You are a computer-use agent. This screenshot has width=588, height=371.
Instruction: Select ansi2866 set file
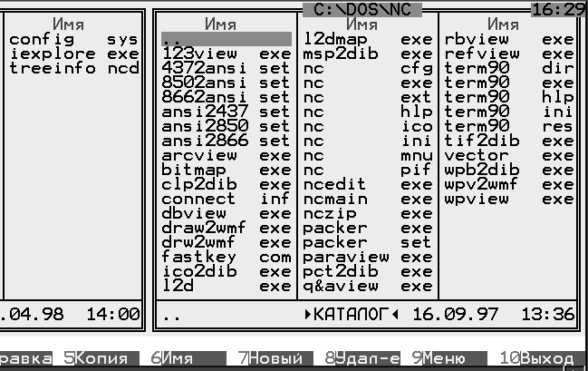(227, 141)
